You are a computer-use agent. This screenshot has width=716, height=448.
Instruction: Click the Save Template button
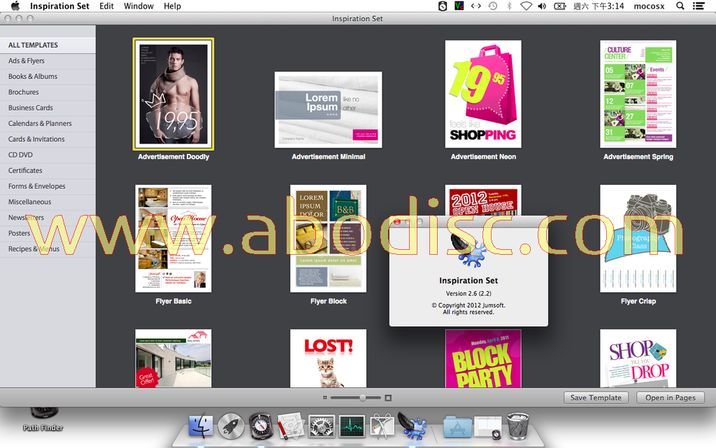click(x=596, y=398)
